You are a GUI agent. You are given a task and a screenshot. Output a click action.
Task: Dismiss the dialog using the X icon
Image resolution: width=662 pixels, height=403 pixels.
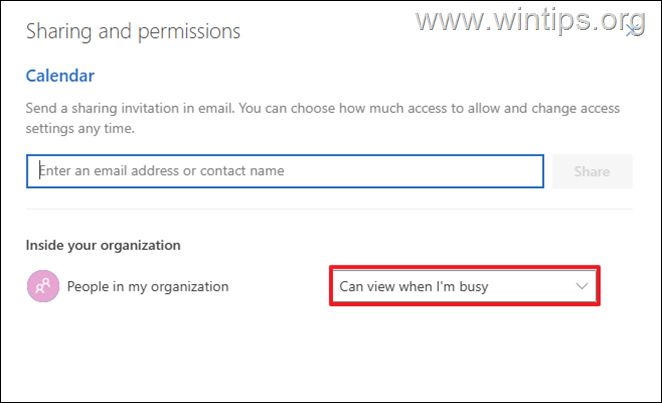click(632, 31)
